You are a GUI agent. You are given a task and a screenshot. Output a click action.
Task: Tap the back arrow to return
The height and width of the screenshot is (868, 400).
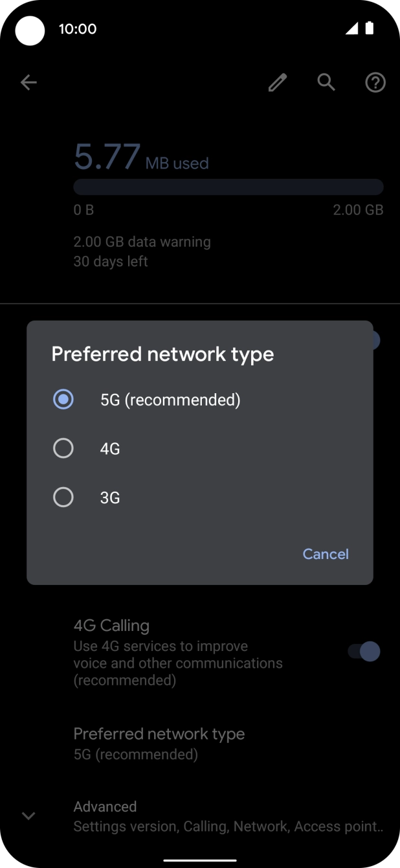click(x=28, y=82)
